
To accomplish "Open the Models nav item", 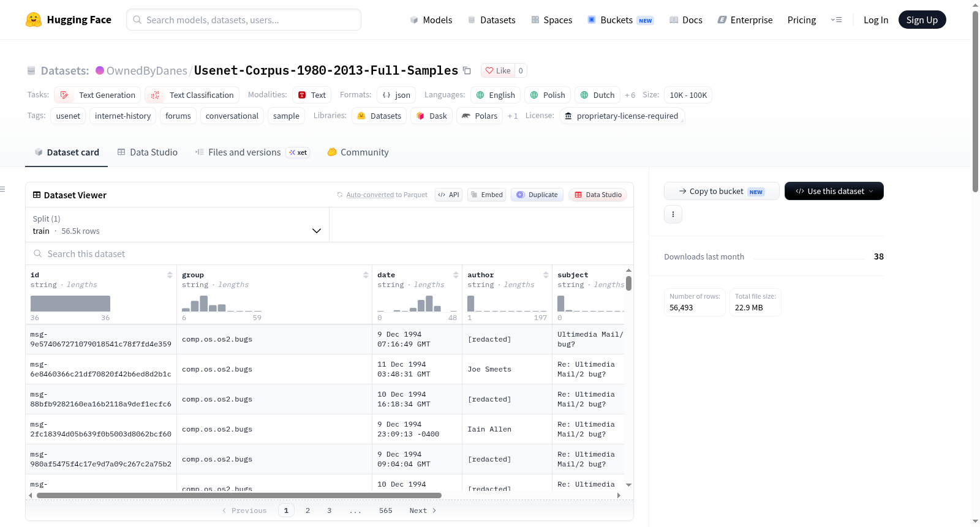I will pyautogui.click(x=431, y=20).
